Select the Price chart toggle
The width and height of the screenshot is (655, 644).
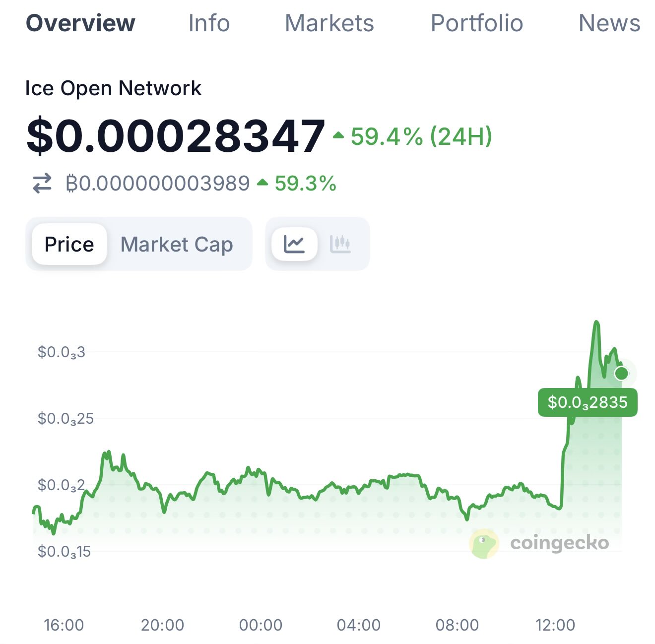click(69, 244)
